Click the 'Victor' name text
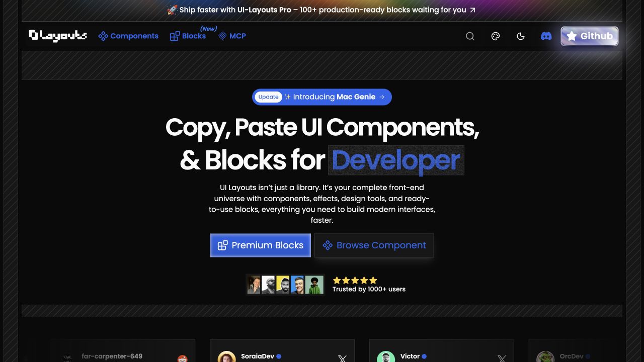The image size is (644, 362). (x=410, y=356)
